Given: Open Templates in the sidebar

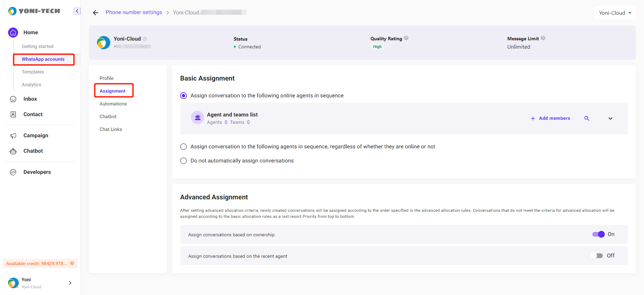Looking at the screenshot, I should 33,72.
